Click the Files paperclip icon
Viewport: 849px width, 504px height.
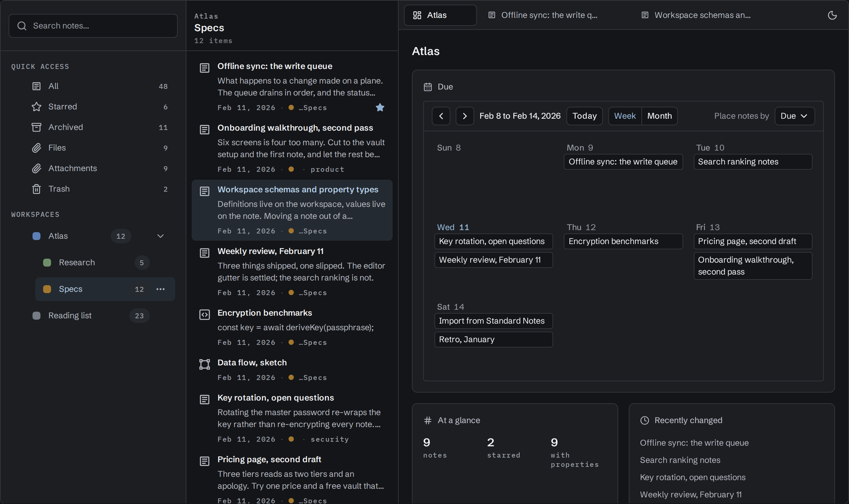(x=36, y=148)
